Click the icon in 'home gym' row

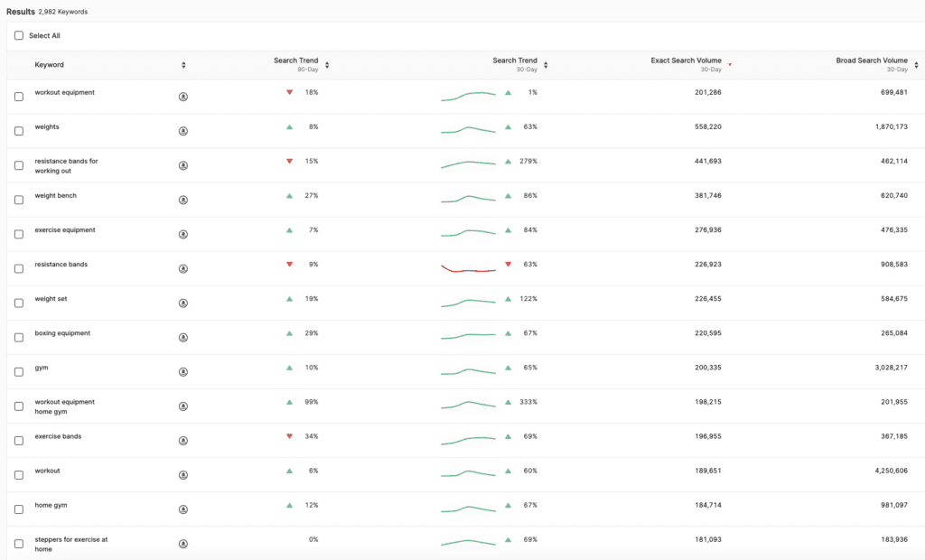[x=183, y=509]
